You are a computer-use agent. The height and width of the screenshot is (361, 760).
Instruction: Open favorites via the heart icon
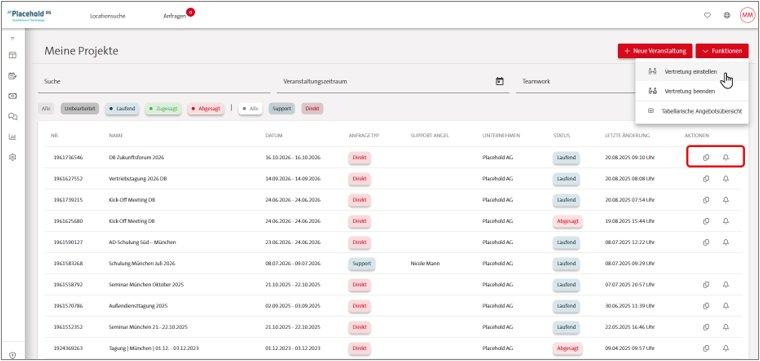pyautogui.click(x=707, y=16)
